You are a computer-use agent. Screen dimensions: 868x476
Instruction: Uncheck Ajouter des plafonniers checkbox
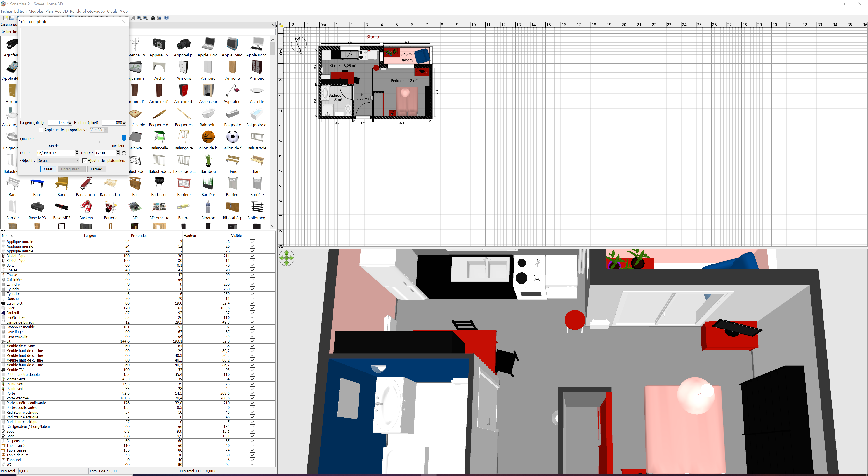pos(85,161)
